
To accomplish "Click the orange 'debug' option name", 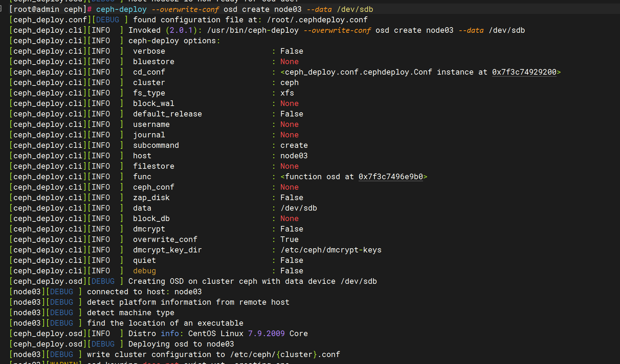I will tap(145, 271).
